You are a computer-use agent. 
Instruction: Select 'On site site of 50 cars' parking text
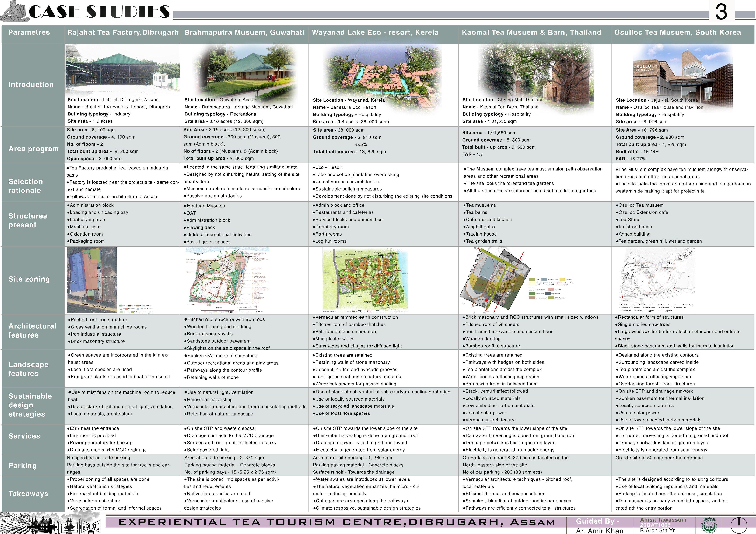click(x=659, y=458)
